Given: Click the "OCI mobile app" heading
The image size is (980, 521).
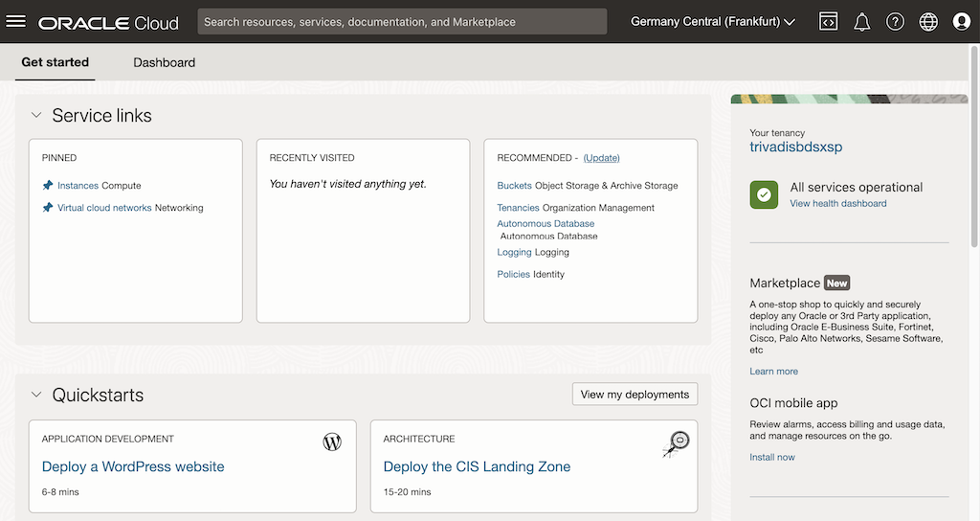Looking at the screenshot, I should [793, 403].
